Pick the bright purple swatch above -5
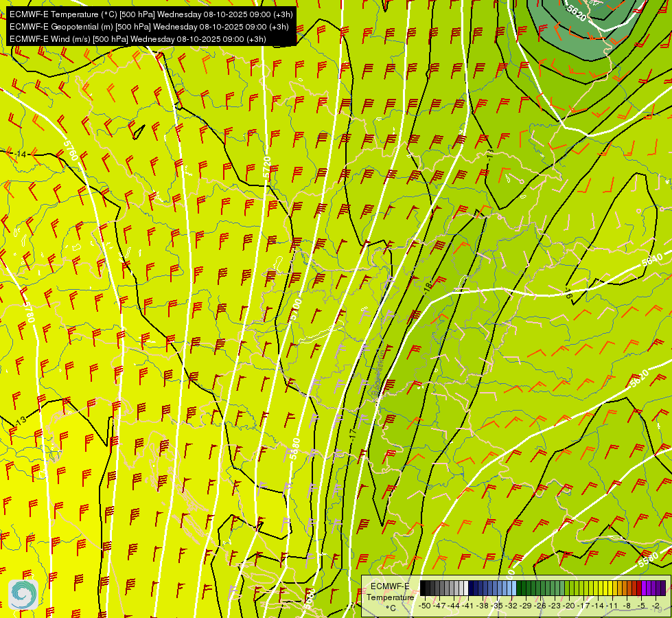This screenshot has width=672, height=618. tap(644, 588)
